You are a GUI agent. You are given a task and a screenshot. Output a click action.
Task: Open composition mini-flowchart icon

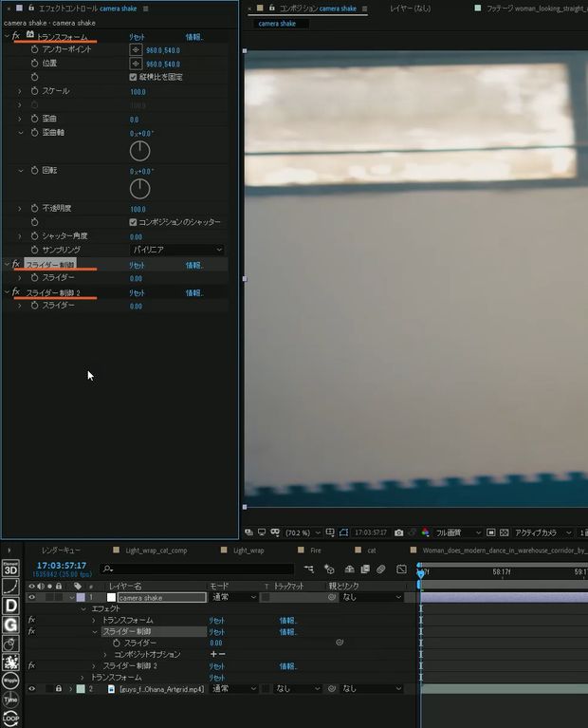[309, 569]
